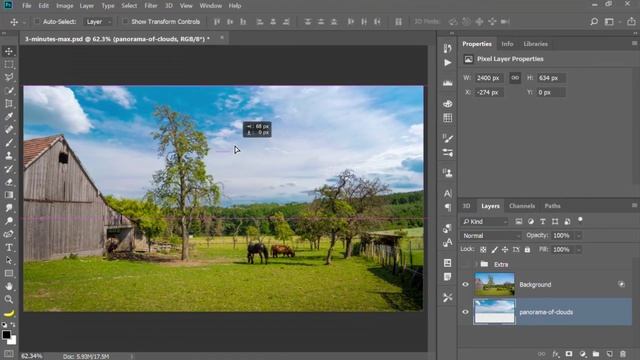The image size is (640, 360).
Task: Open the Filter menu
Action: (151, 6)
